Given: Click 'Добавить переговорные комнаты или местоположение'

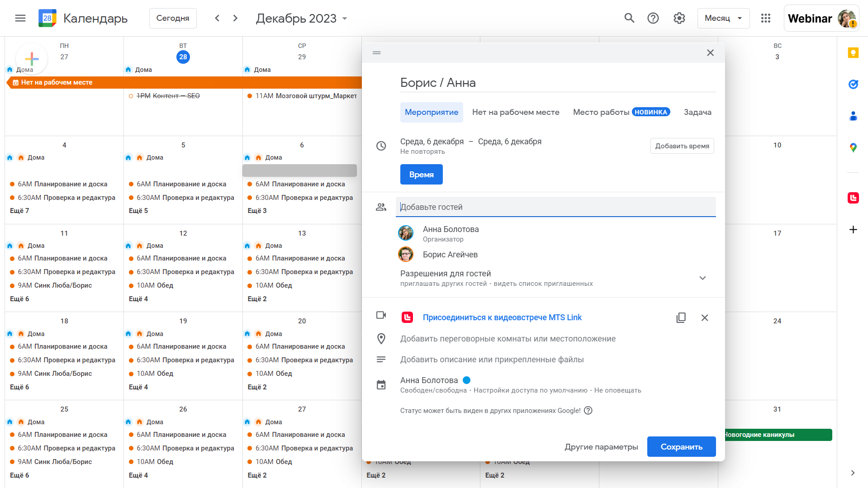Looking at the screenshot, I should click(508, 338).
